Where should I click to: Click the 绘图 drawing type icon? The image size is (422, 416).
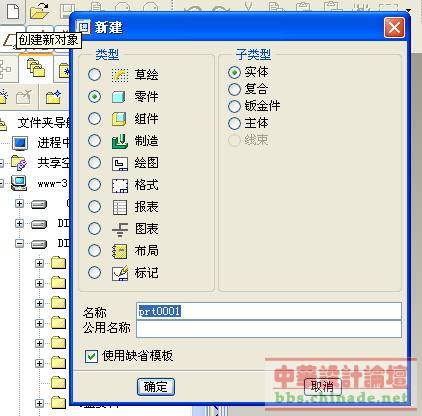pyautogui.click(x=120, y=163)
